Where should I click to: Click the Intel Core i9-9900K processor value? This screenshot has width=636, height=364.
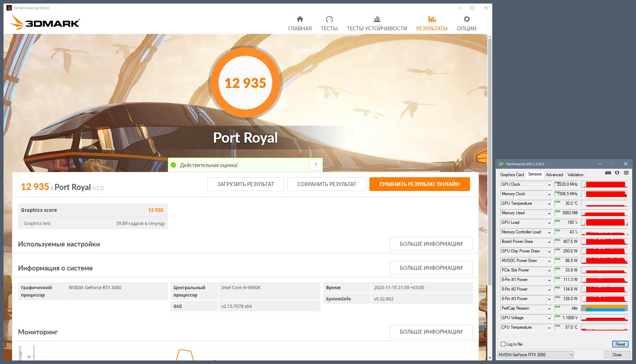pos(241,287)
